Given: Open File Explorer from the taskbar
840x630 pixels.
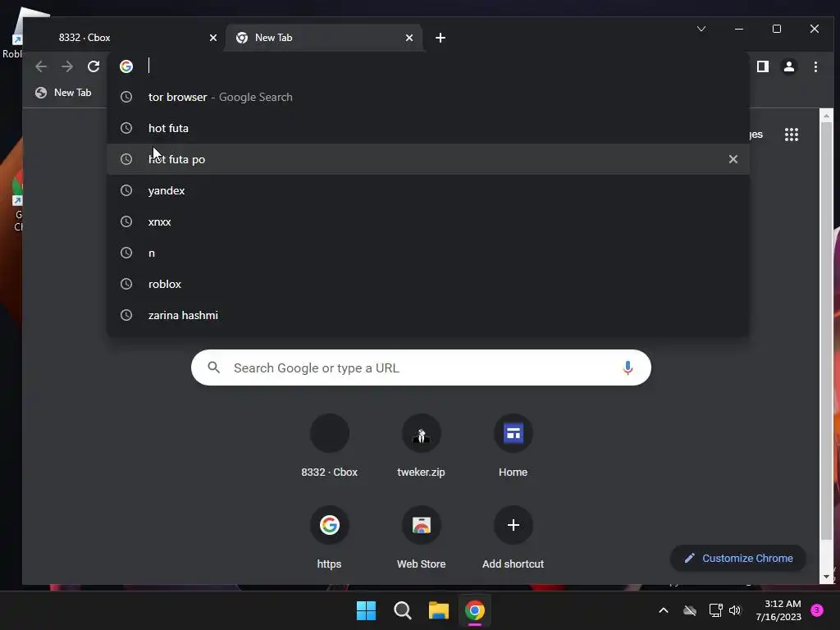Looking at the screenshot, I should (439, 610).
